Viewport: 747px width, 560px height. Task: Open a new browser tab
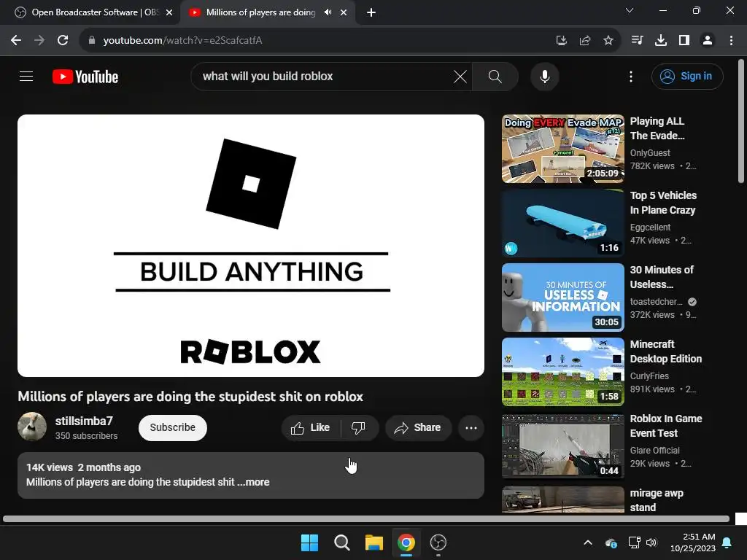[x=371, y=12]
